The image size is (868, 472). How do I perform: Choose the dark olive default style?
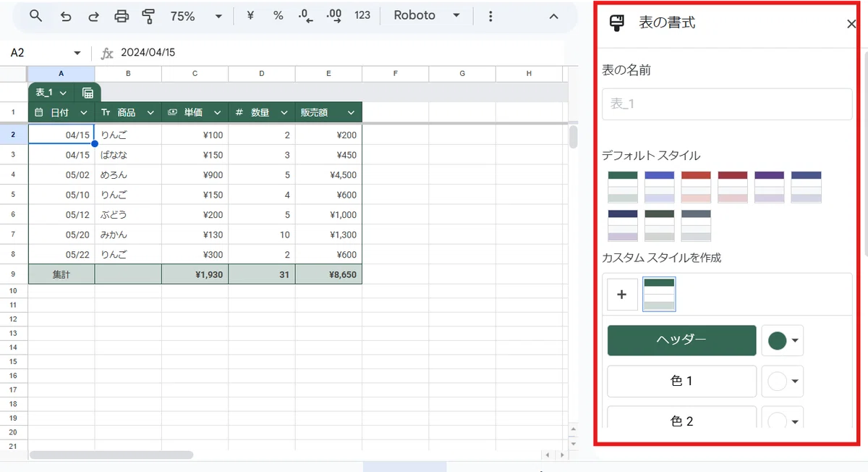click(659, 226)
